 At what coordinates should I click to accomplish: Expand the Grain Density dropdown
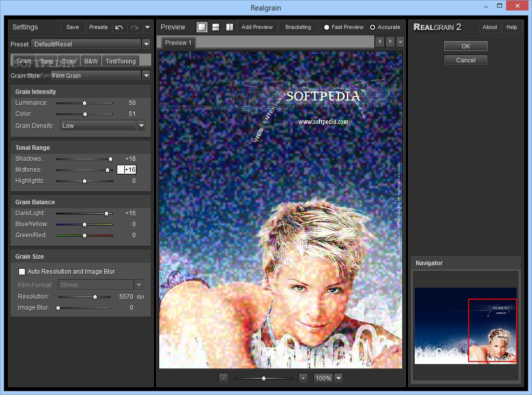point(141,126)
